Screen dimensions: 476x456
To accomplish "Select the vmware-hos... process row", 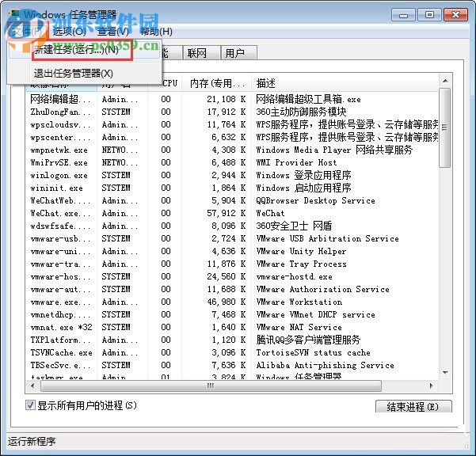I will (x=232, y=277).
